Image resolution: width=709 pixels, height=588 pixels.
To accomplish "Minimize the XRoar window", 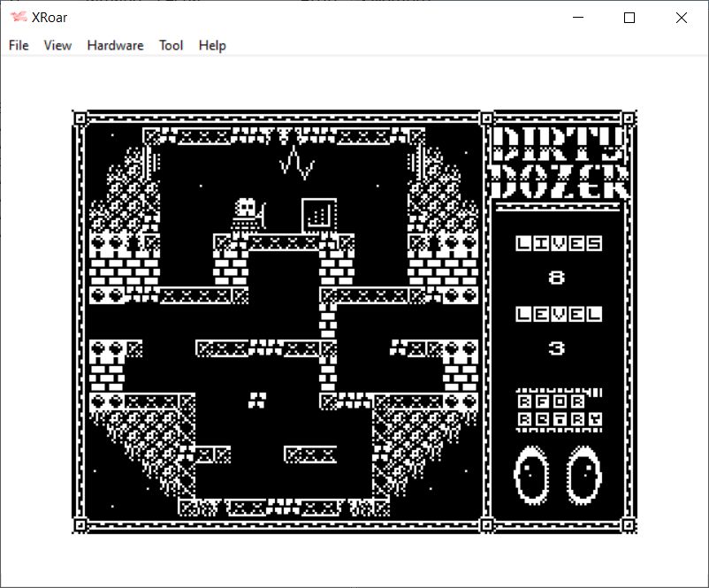I will [x=578, y=18].
